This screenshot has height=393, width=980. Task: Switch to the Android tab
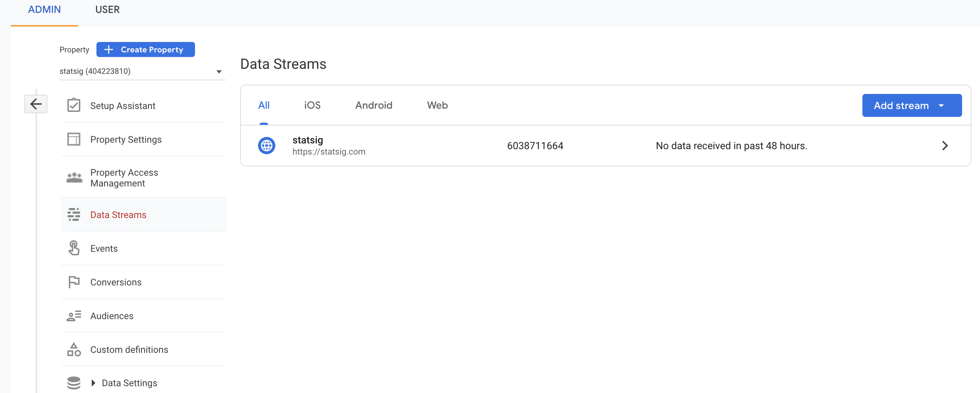pos(374,105)
